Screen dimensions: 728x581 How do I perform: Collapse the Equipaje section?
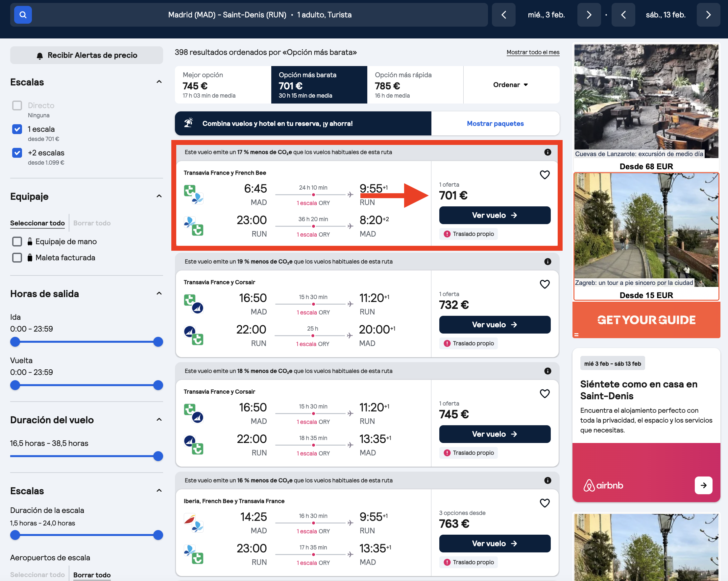(x=159, y=197)
